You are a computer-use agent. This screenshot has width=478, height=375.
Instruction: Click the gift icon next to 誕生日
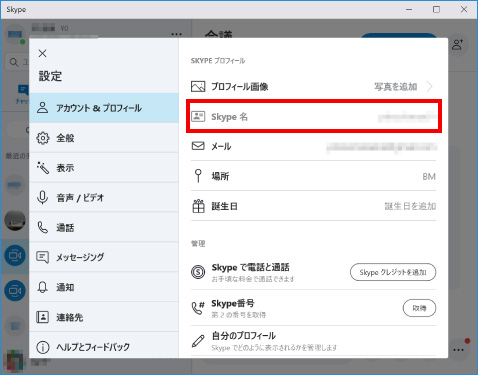198,206
